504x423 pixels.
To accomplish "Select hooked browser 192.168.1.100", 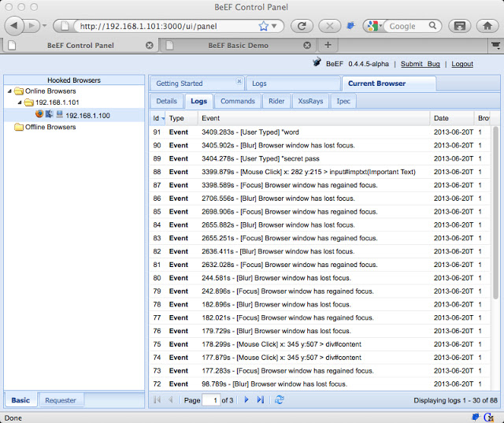I will tap(87, 115).
